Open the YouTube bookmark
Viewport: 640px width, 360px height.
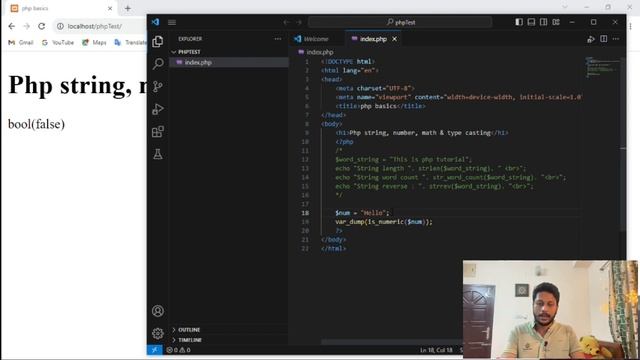tap(58, 42)
